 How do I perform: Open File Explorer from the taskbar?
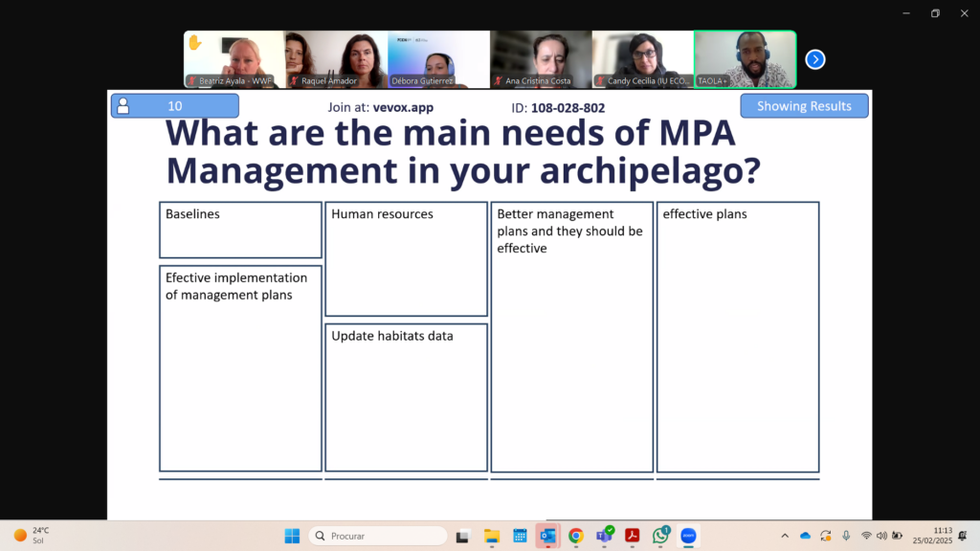pos(491,536)
